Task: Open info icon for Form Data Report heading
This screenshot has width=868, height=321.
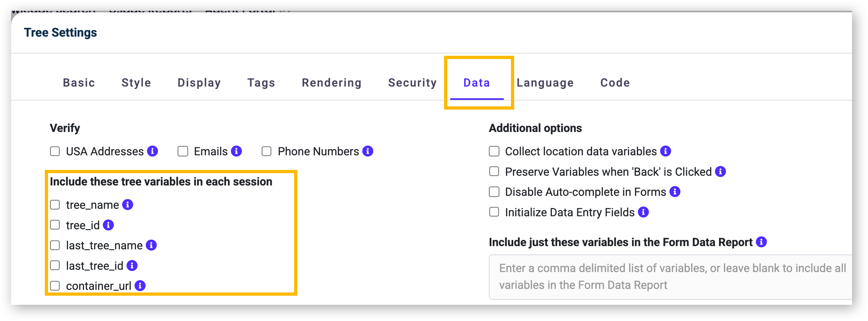Action: (x=761, y=242)
